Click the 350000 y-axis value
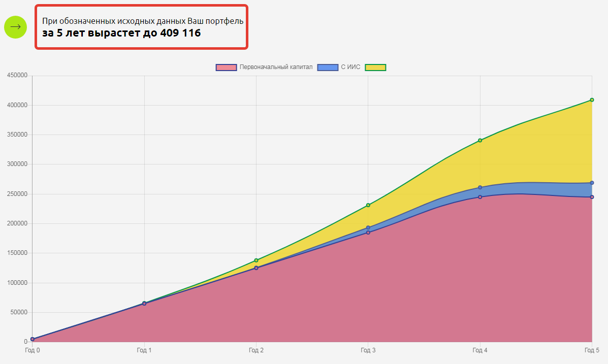The height and width of the screenshot is (364, 608). (17, 135)
